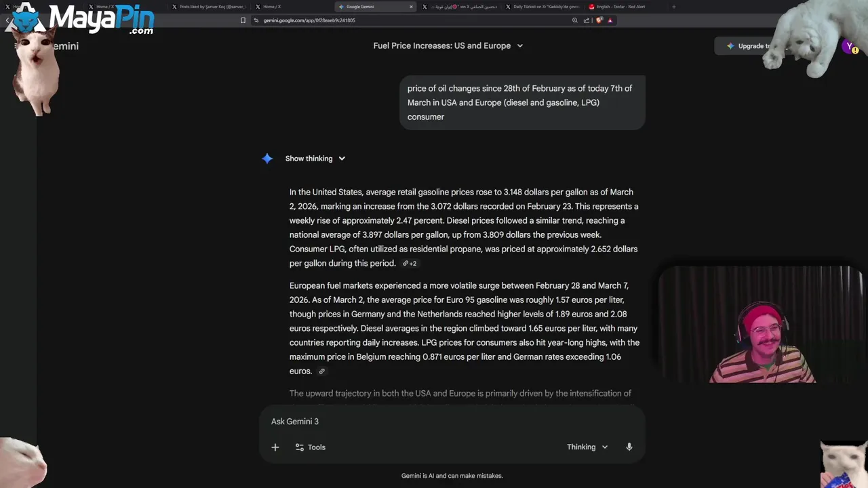This screenshot has height=488, width=868.
Task: Open the Thinking model selector dropdown
Action: click(x=587, y=447)
